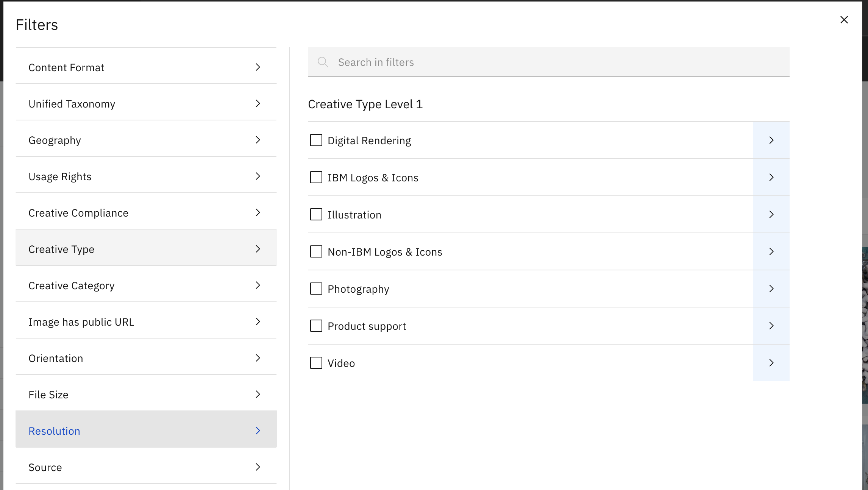Open the Illustration subcategory chevron
The height and width of the screenshot is (490, 868).
771,214
